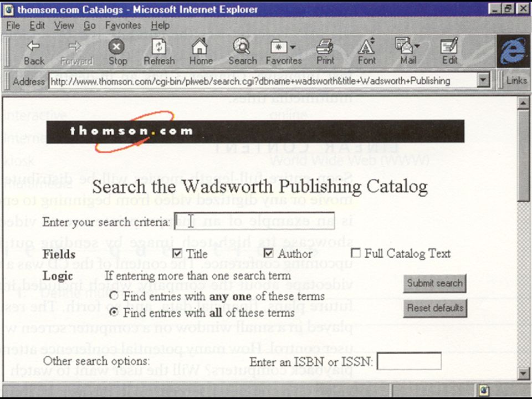The width and height of the screenshot is (532, 399).
Task: Toggle the Title field checkbox
Action: coord(177,253)
